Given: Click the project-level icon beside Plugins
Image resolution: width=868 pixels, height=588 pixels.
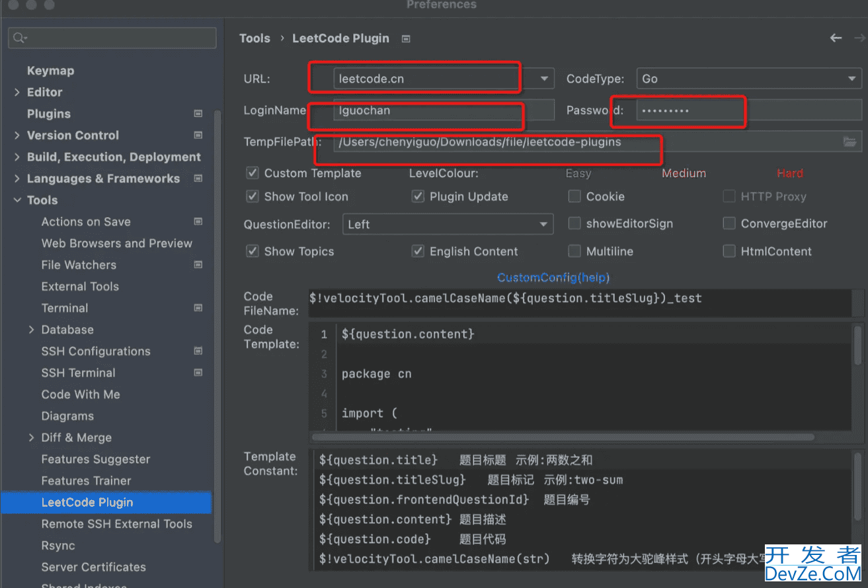Looking at the screenshot, I should click(x=198, y=114).
